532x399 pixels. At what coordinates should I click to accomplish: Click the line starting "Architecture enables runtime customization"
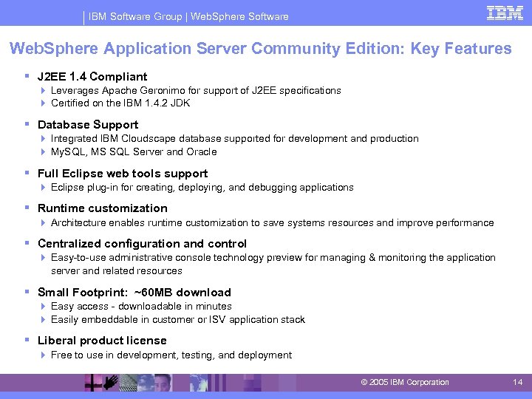273,223
